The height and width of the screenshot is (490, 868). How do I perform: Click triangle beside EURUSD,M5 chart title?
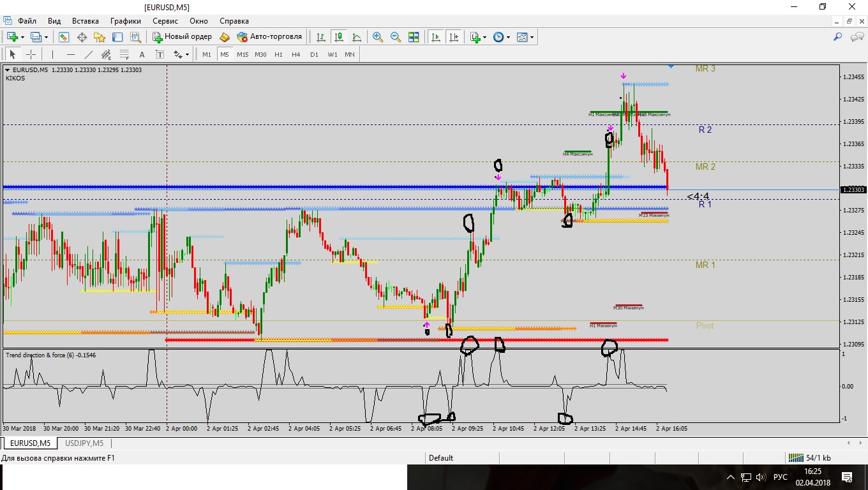pyautogui.click(x=7, y=70)
